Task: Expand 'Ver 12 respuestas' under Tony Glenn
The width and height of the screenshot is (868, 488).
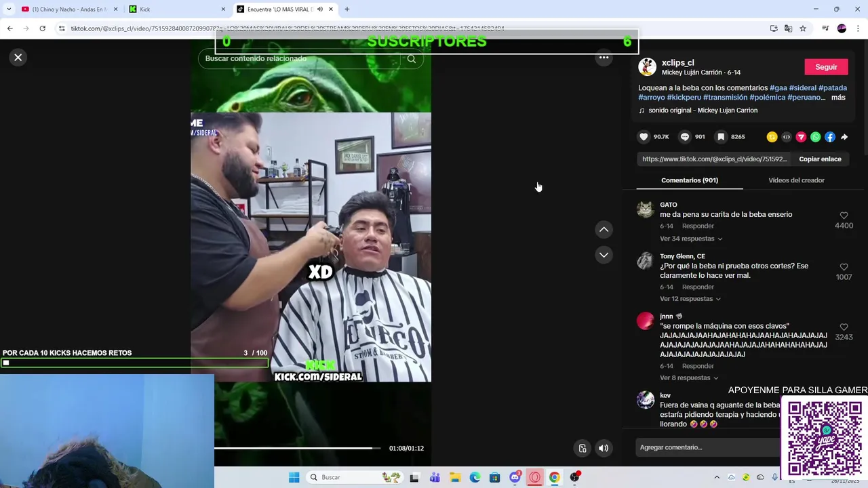Action: coord(690,299)
